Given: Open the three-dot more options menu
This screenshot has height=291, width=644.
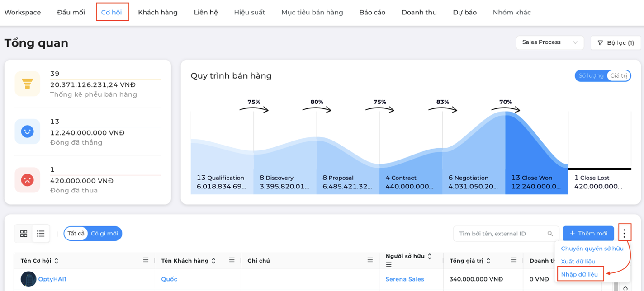Looking at the screenshot, I should pos(625,233).
